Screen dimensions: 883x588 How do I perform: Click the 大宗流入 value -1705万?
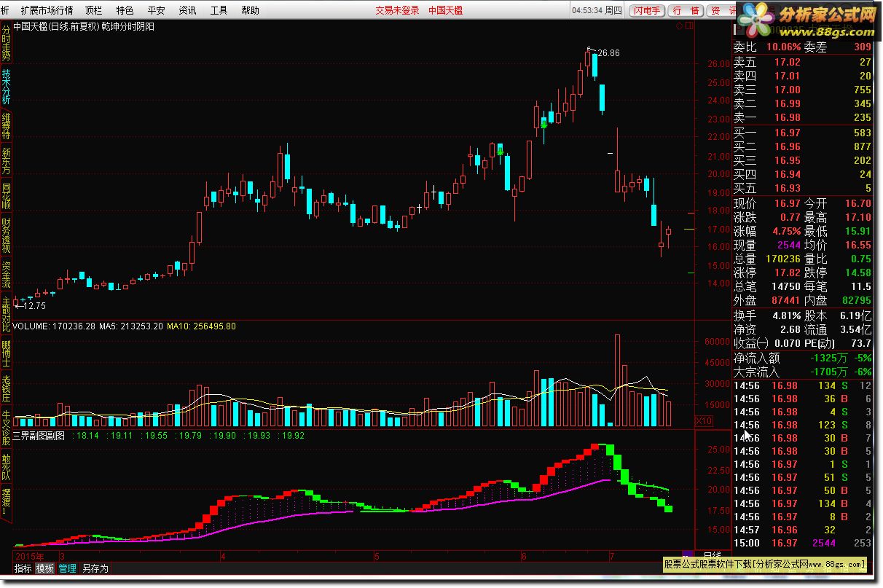[828, 372]
